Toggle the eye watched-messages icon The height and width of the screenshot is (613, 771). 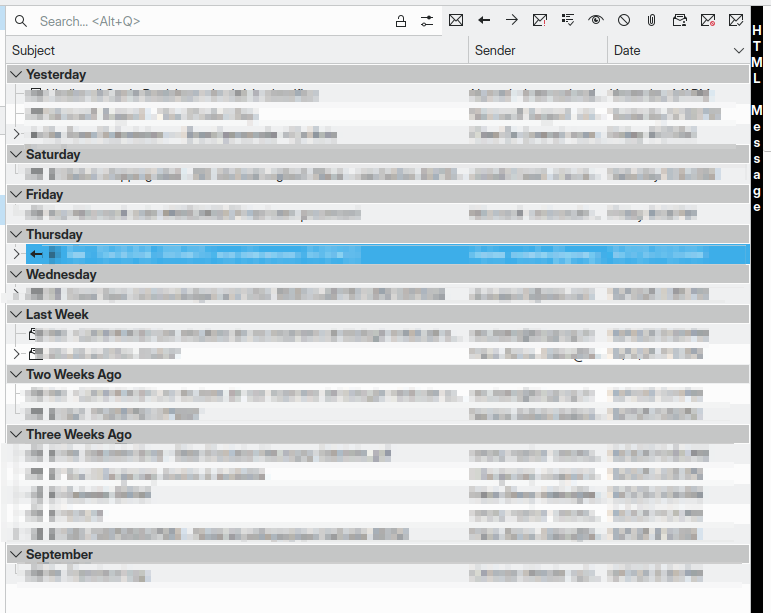pos(596,20)
